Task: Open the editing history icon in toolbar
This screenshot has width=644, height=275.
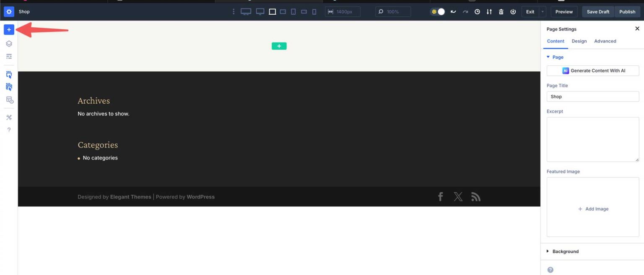Action: (x=477, y=11)
